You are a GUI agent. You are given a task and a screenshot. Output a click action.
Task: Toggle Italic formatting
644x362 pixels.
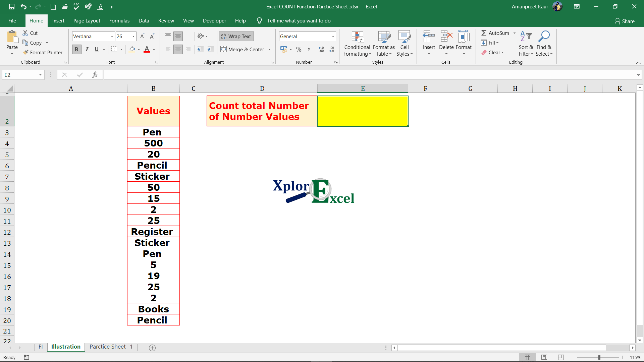[87, 49]
